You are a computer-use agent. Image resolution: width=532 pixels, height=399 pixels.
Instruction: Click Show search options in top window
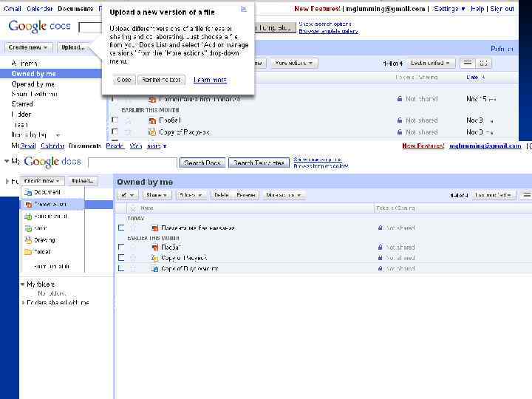[x=325, y=24]
